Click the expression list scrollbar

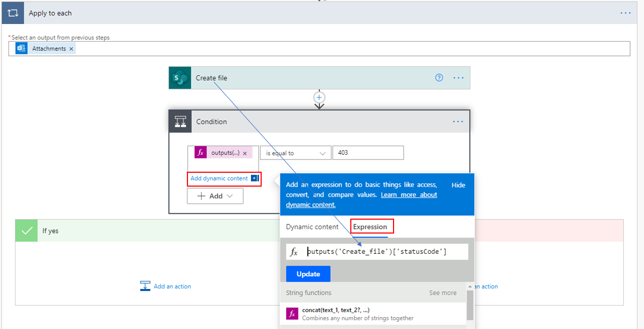pyautogui.click(x=470, y=306)
